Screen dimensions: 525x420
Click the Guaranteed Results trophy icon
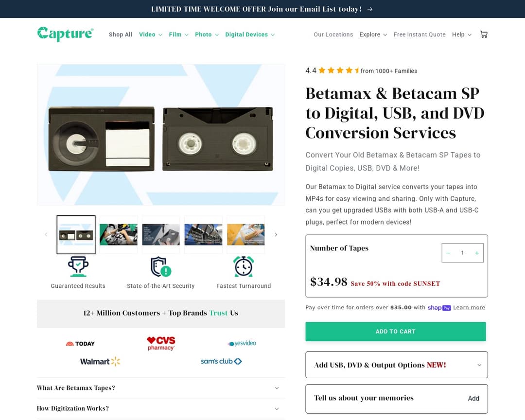tap(78, 266)
